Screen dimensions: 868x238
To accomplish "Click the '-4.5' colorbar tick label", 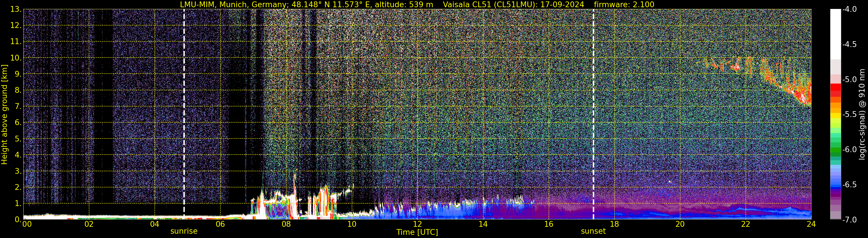I will [x=849, y=44].
